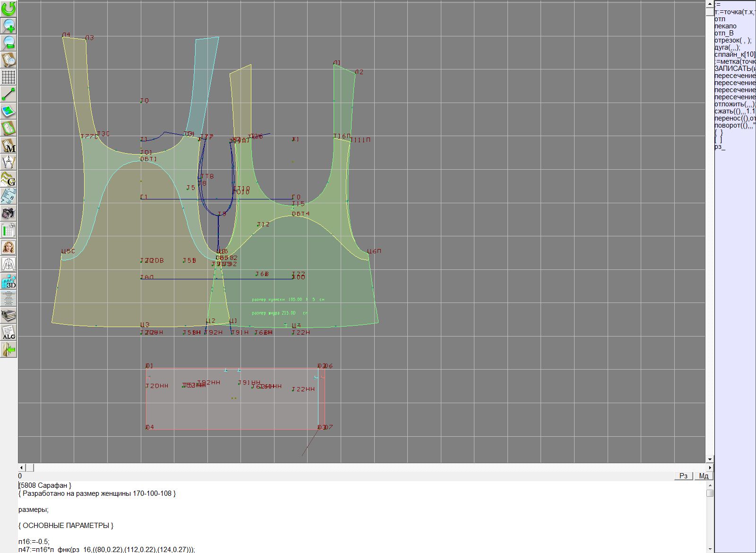Click the stacked books library icon
The width and height of the screenshot is (756, 553).
click(x=9, y=316)
